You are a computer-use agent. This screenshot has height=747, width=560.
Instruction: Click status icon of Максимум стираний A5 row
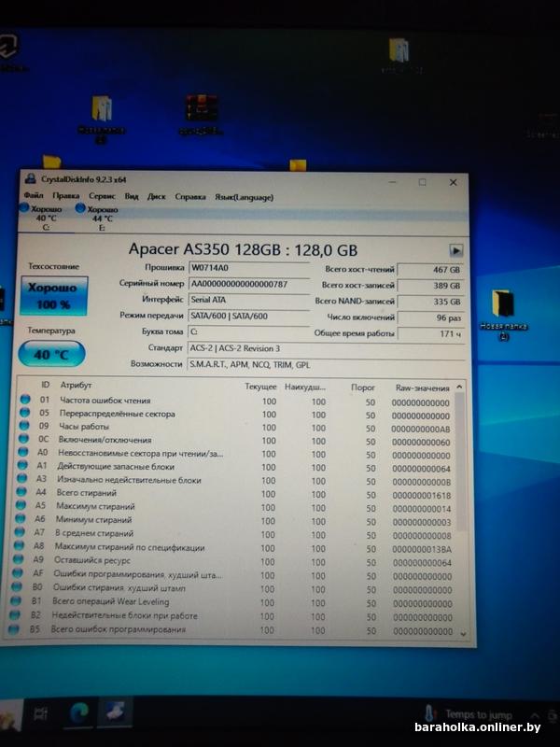click(21, 504)
